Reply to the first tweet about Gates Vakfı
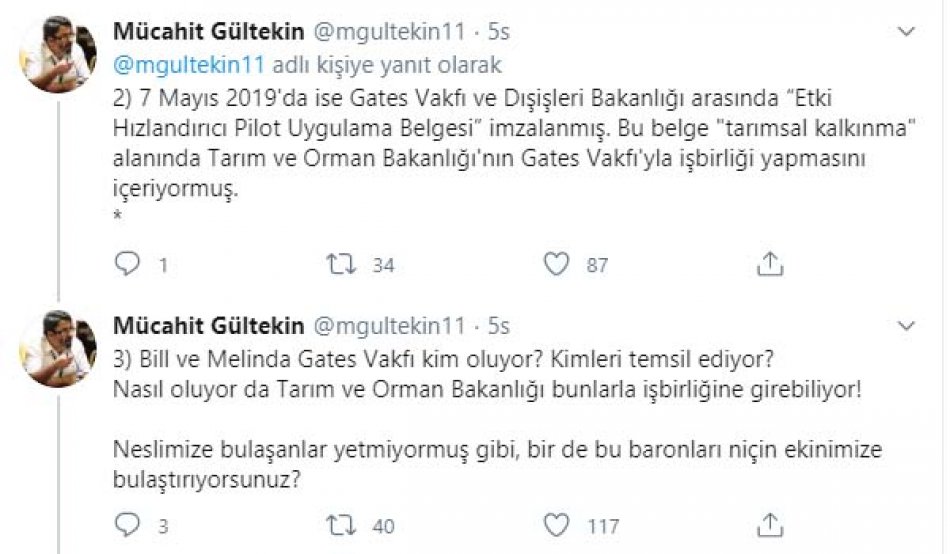 pyautogui.click(x=127, y=264)
